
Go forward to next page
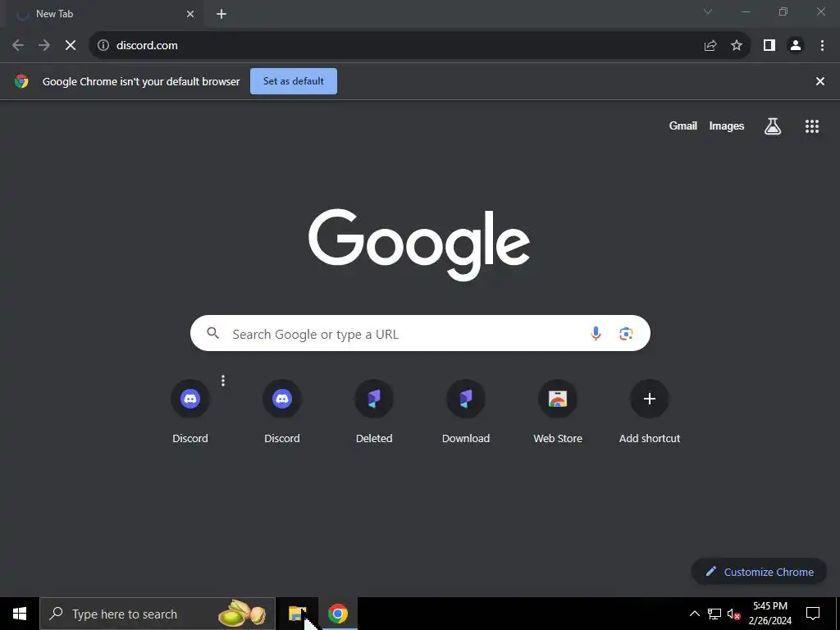44,46
